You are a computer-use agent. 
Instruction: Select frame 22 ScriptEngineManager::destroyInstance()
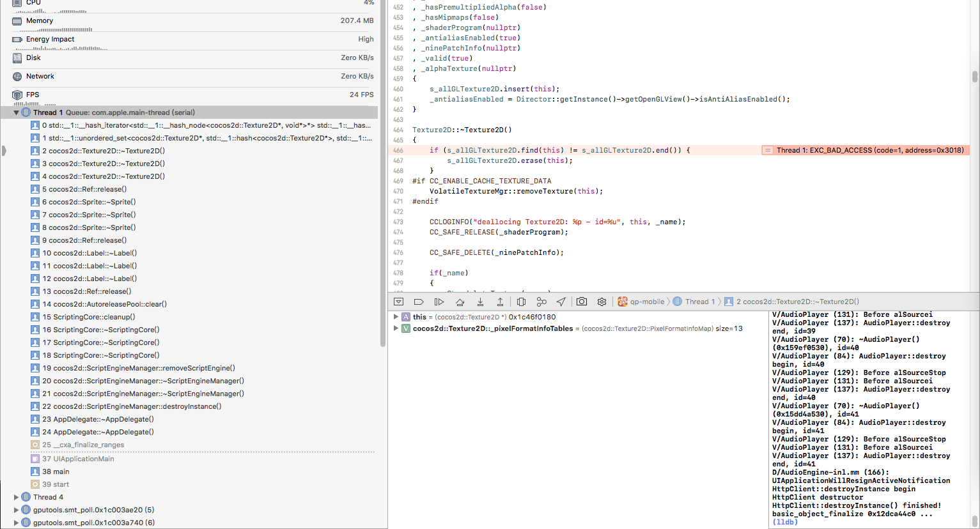[x=126, y=406]
